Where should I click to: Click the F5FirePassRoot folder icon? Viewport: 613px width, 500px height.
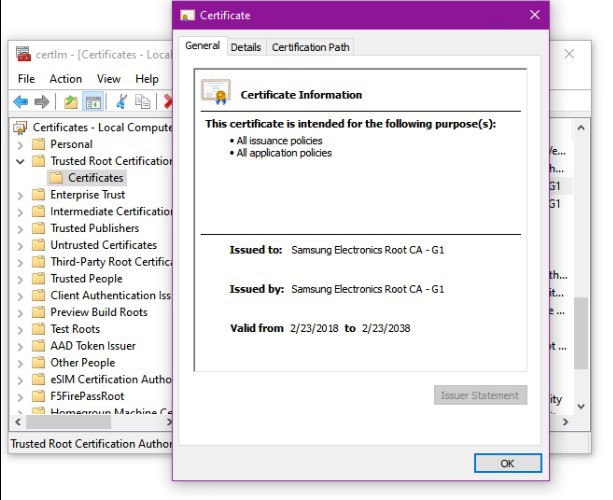point(38,396)
